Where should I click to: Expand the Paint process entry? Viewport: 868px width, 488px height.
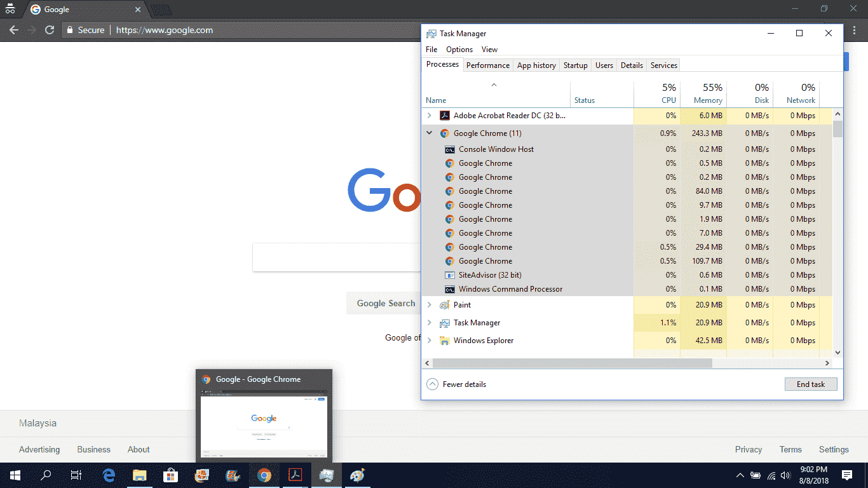click(x=430, y=305)
